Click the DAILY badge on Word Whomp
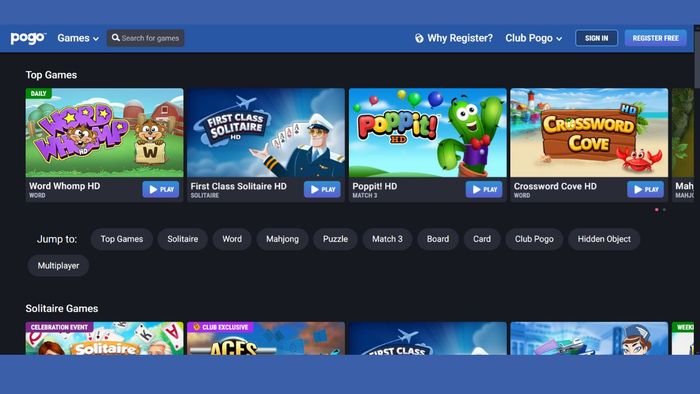Image resolution: width=700 pixels, height=394 pixels. tap(38, 93)
